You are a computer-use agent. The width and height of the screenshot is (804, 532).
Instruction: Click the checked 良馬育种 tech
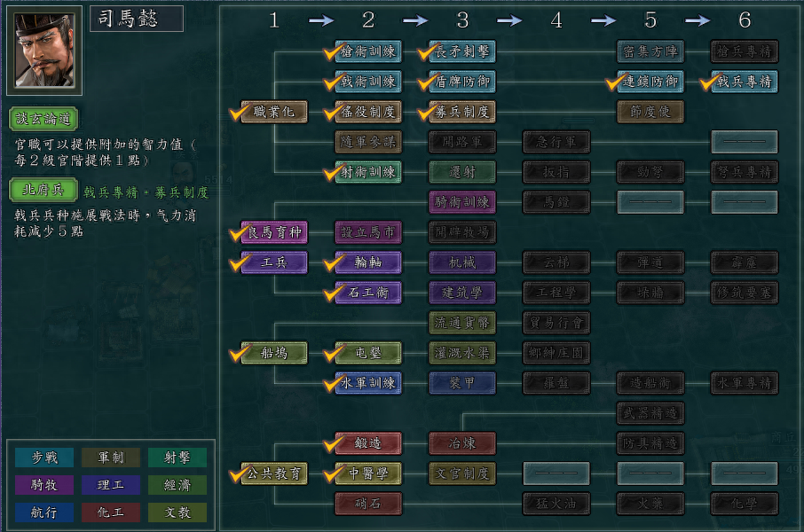(x=274, y=232)
